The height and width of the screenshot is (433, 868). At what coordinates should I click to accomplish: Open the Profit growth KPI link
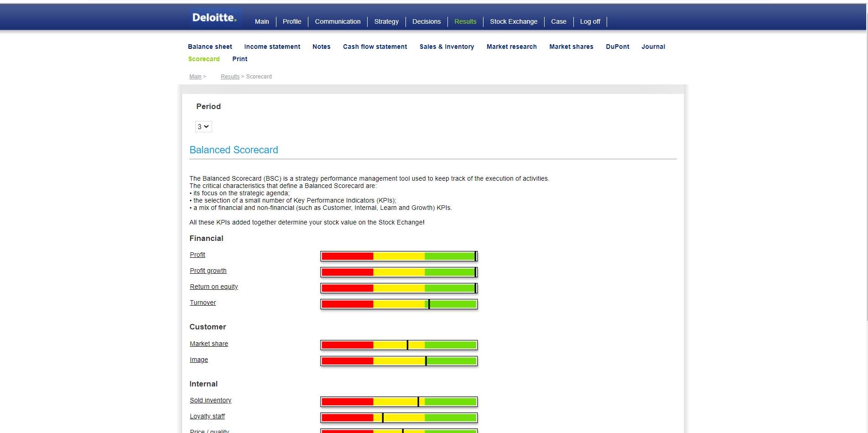click(208, 271)
